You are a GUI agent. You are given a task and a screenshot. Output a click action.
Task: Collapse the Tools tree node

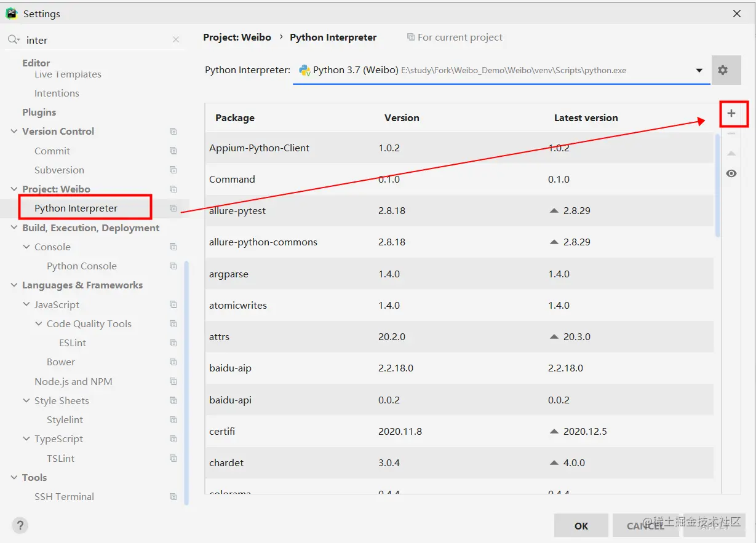pos(14,477)
